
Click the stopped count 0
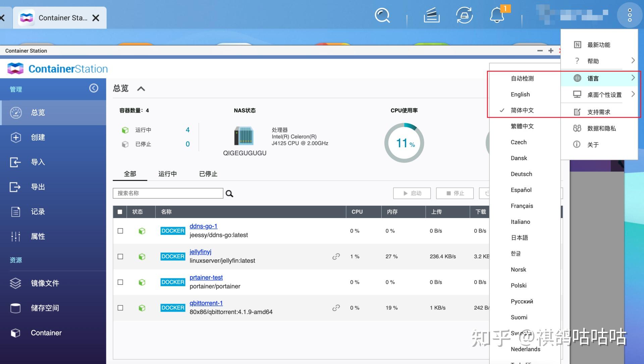187,144
